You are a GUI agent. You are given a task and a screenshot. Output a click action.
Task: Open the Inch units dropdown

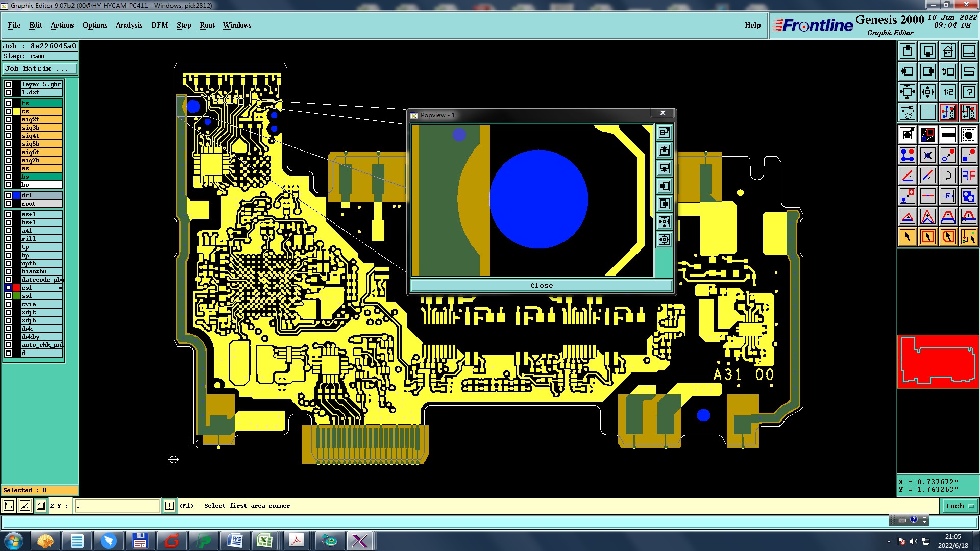(x=959, y=506)
